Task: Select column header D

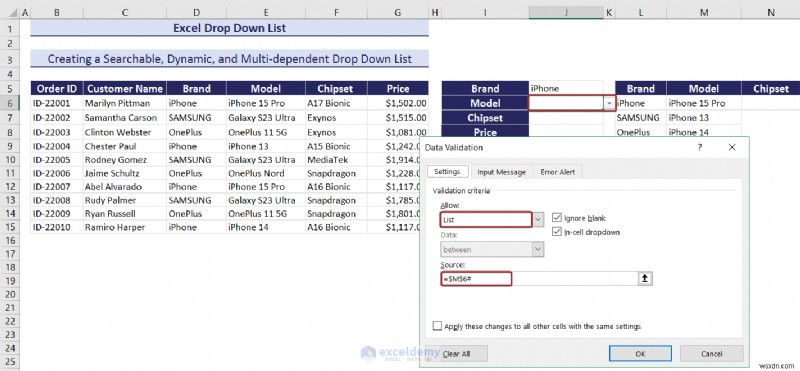Action: [196, 13]
